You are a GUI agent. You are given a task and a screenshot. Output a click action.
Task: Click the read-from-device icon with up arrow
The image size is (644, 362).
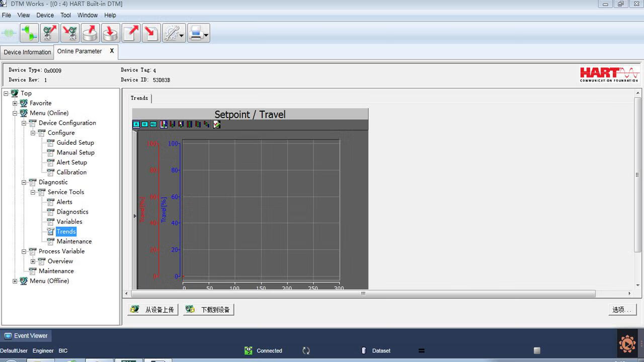point(50,33)
